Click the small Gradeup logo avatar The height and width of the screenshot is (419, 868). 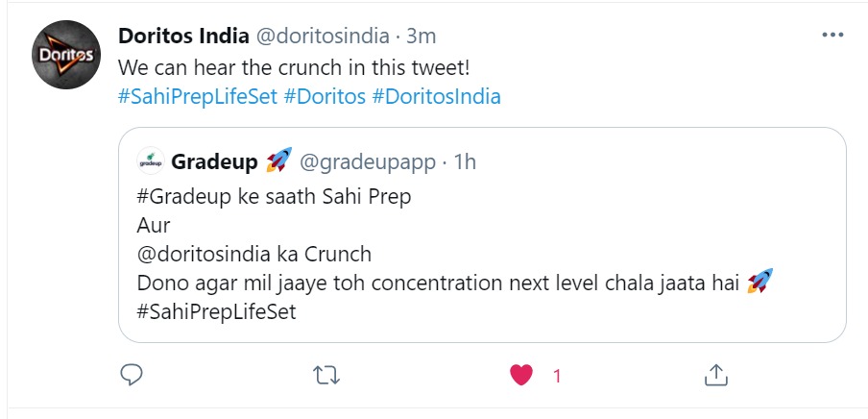[x=151, y=161]
